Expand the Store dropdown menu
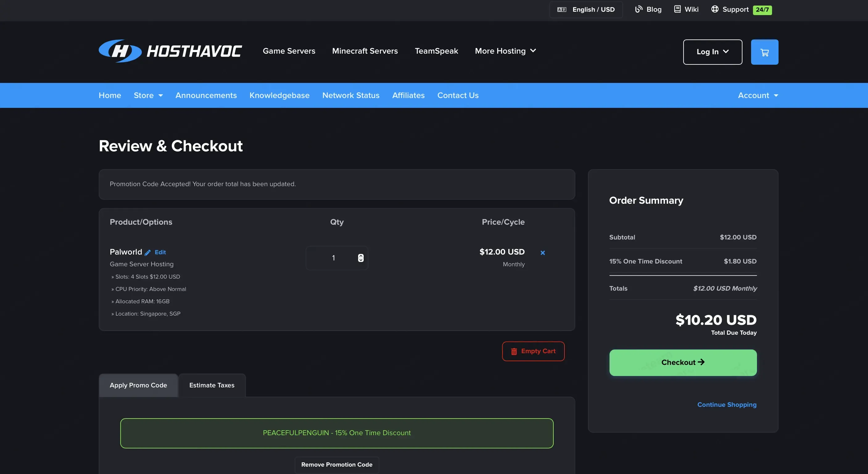This screenshot has height=474, width=868. point(148,95)
